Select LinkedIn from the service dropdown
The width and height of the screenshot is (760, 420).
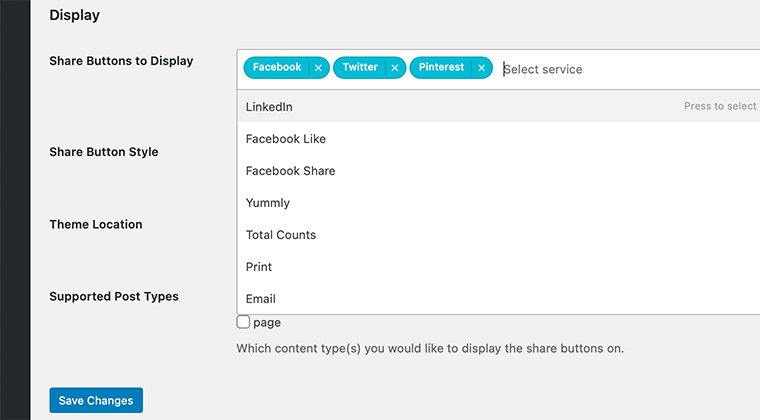coord(269,107)
